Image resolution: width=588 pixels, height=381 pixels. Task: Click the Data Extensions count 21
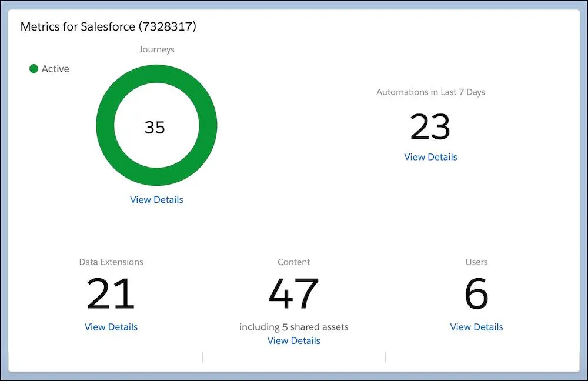pyautogui.click(x=111, y=293)
